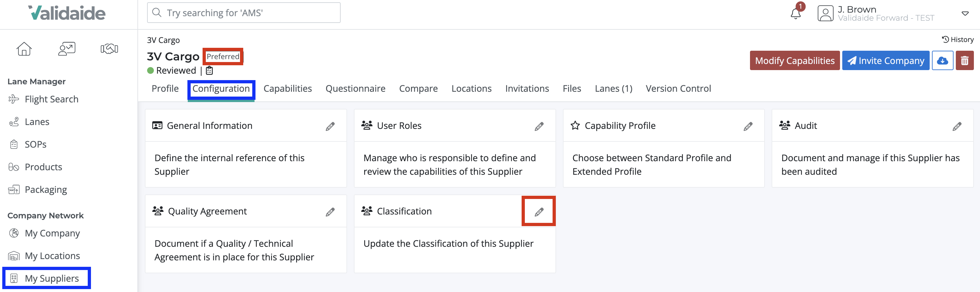Open Flight Search in sidebar
This screenshot has width=980, height=292.
[x=44, y=99]
